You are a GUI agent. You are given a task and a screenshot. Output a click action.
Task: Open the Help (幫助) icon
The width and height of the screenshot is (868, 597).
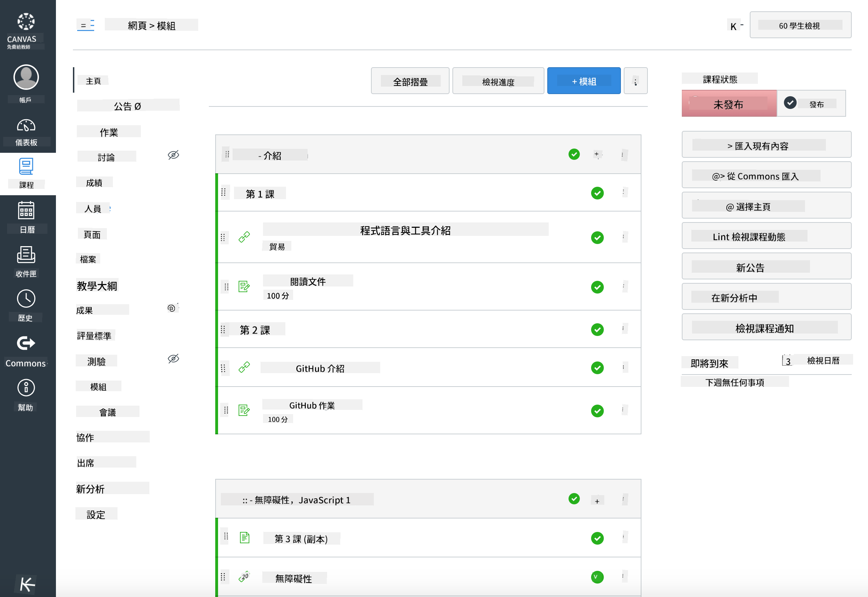[x=26, y=388]
